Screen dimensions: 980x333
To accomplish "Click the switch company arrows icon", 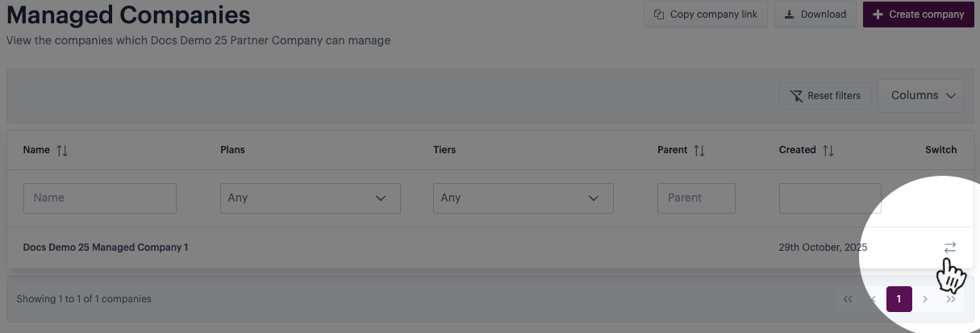I will (x=949, y=248).
